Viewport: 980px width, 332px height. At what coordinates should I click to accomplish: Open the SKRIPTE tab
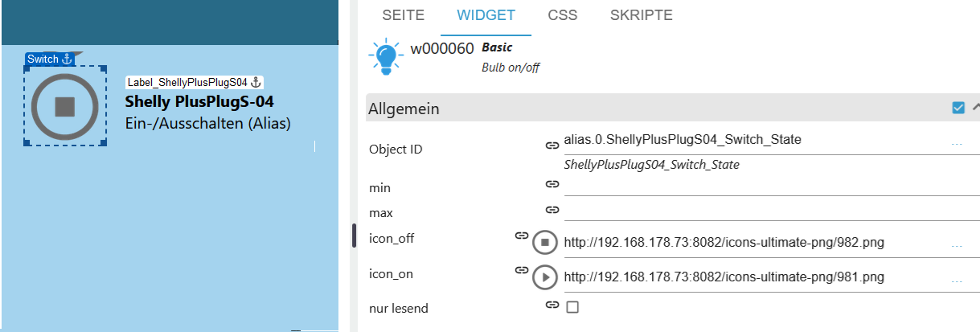pyautogui.click(x=641, y=15)
